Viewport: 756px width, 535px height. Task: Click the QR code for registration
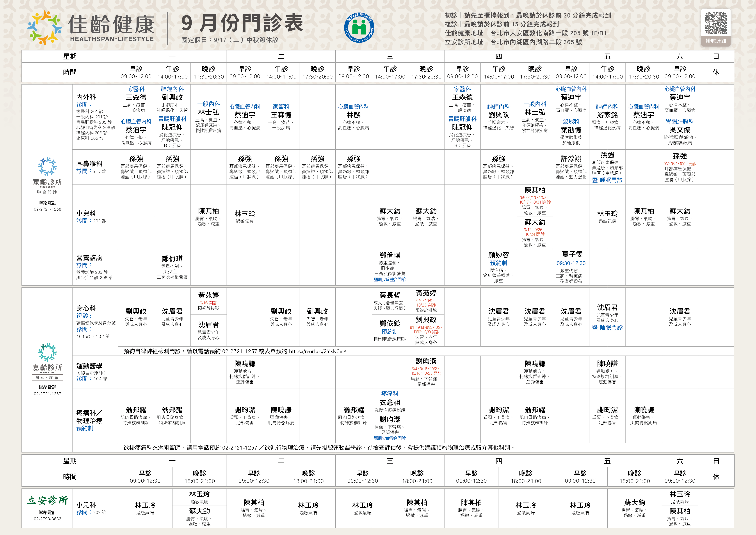click(715, 23)
